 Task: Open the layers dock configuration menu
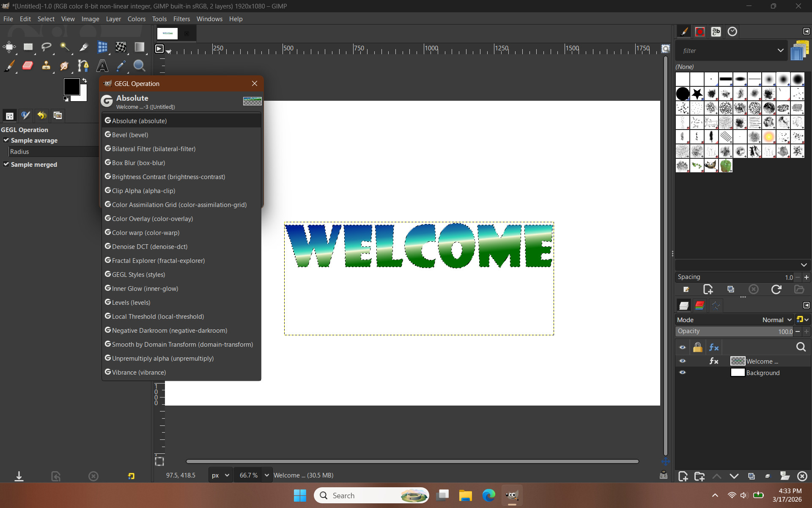coord(806,305)
